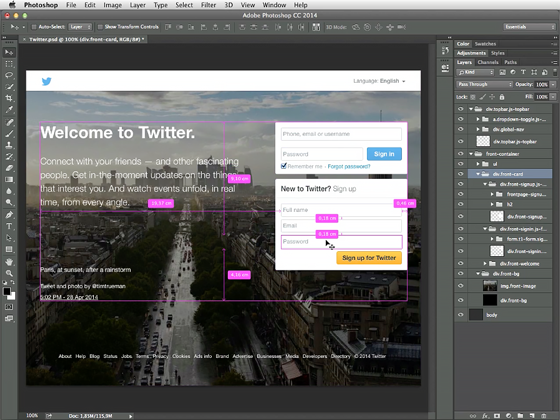Expand the div.front-welcome group

485,264
